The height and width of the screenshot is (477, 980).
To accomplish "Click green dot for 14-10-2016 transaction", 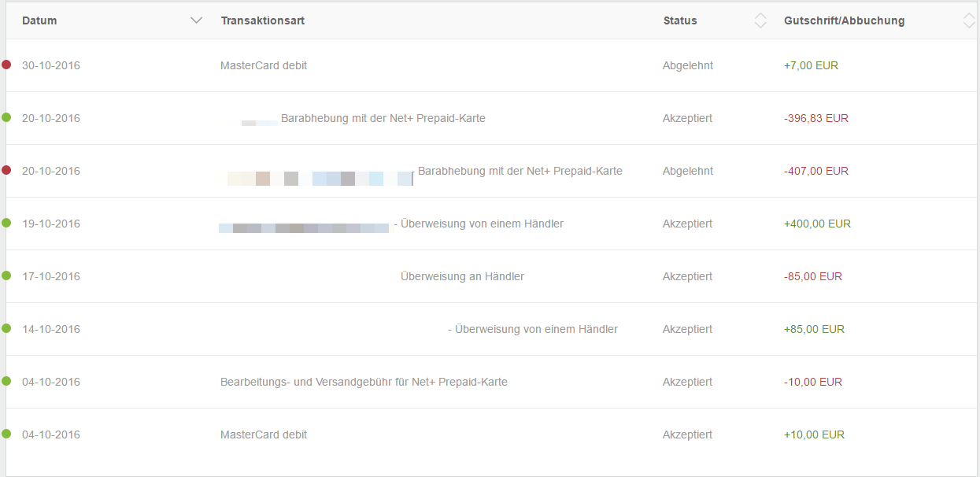I will (6, 328).
